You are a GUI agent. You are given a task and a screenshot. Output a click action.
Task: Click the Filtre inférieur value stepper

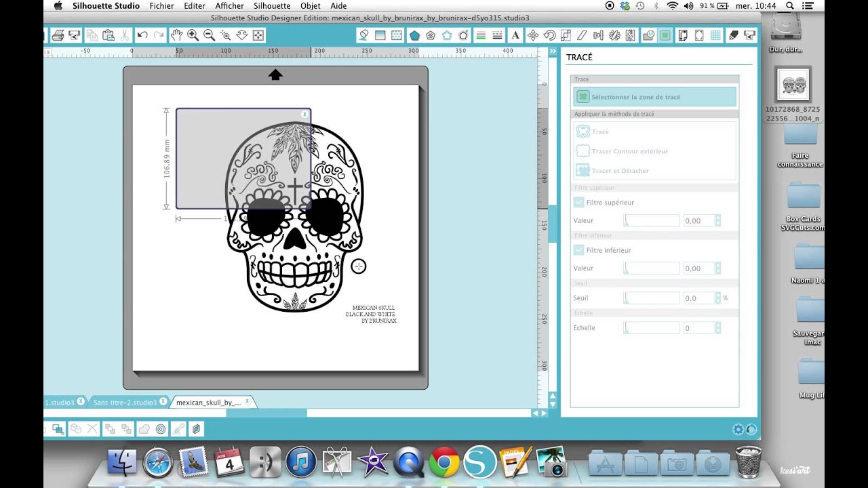(718, 268)
